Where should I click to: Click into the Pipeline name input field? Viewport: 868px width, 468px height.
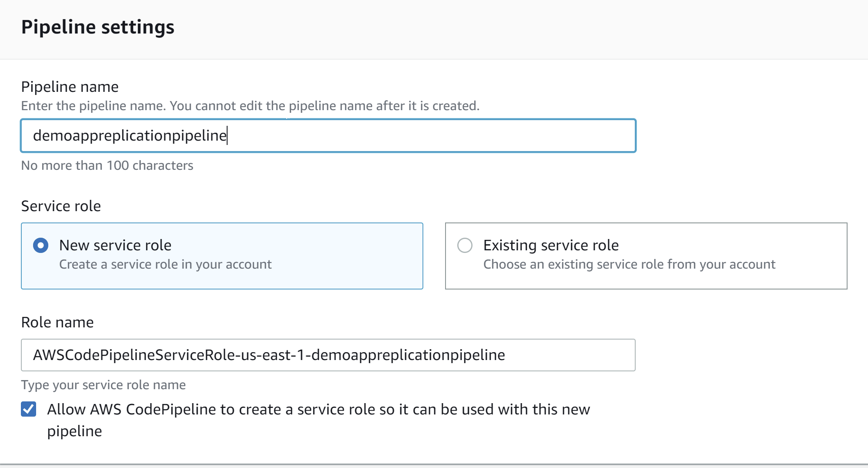(328, 136)
